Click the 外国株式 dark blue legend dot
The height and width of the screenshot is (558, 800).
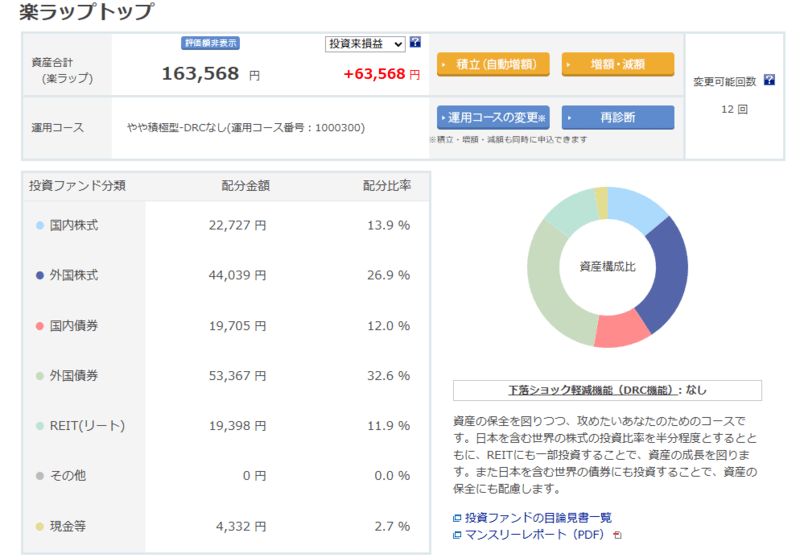pos(40,275)
